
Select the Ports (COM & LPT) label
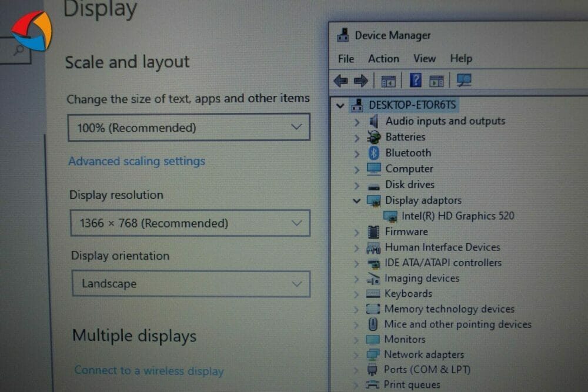(x=427, y=370)
